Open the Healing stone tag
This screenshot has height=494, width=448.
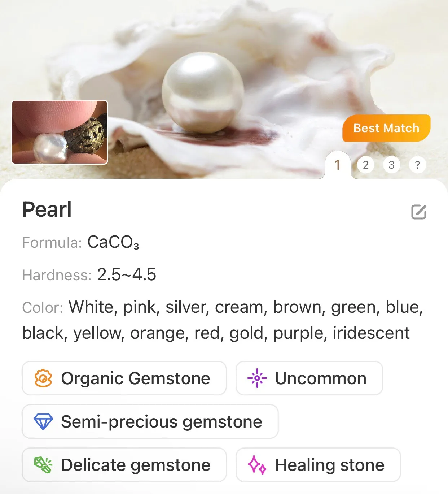[318, 465]
